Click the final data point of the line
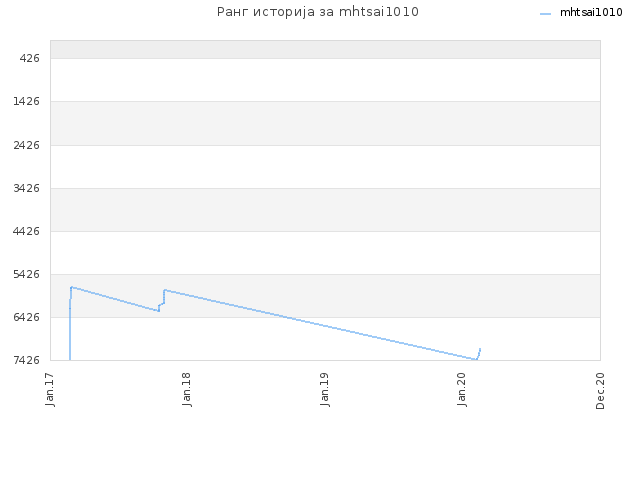The image size is (640, 480). (x=480, y=349)
